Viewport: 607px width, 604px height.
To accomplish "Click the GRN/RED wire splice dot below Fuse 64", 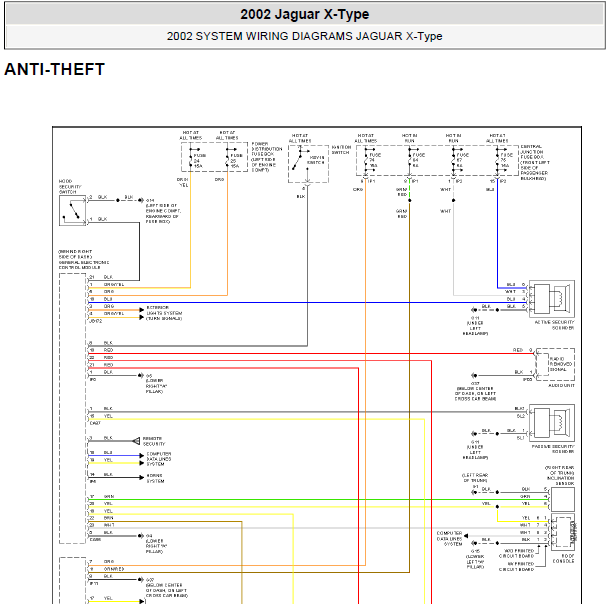I will pos(410,200).
